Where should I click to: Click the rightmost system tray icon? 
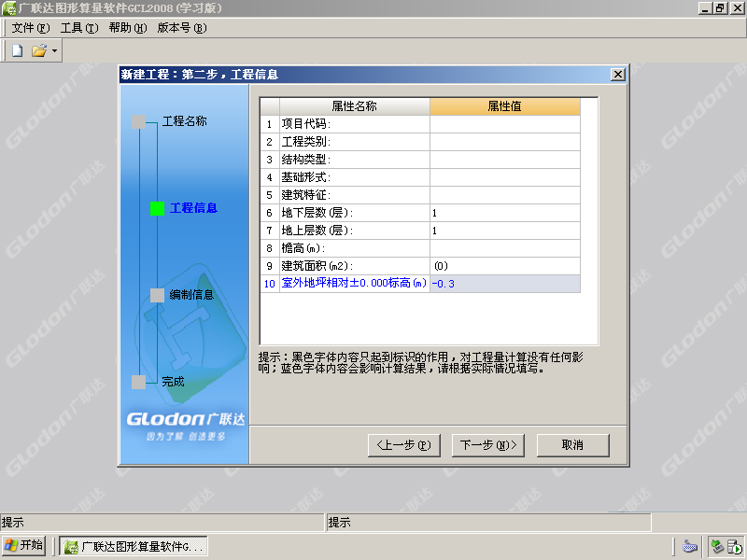(735, 546)
